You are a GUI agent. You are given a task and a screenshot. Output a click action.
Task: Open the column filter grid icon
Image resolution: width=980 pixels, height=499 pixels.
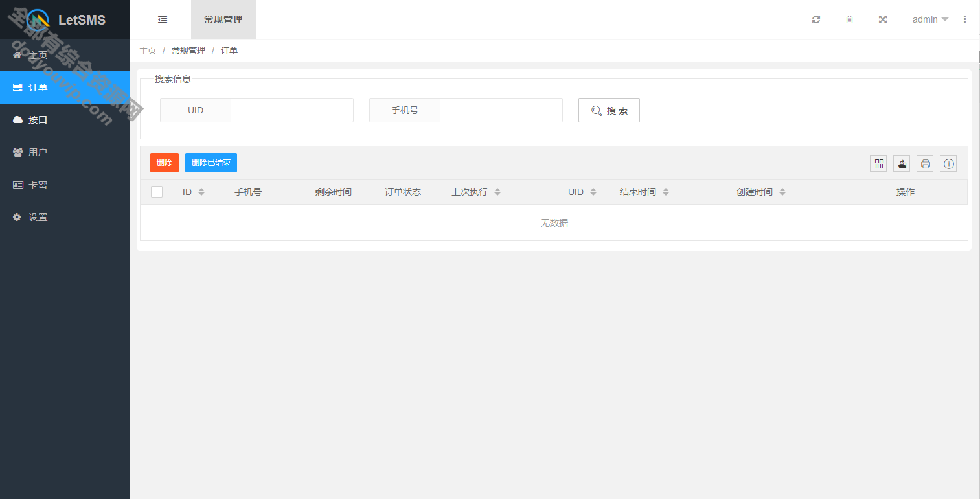point(878,164)
